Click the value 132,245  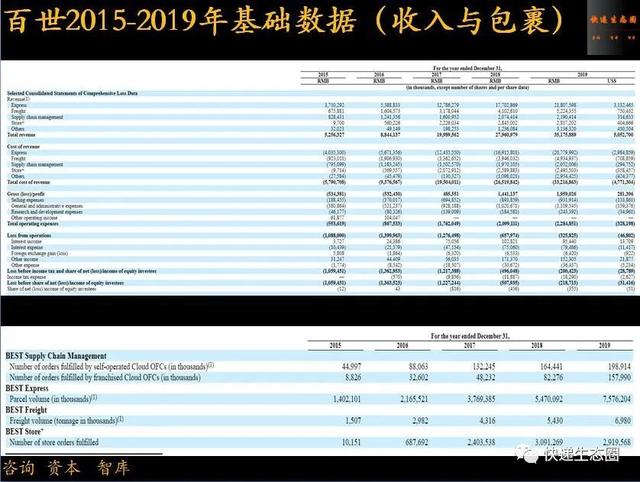[x=484, y=366]
